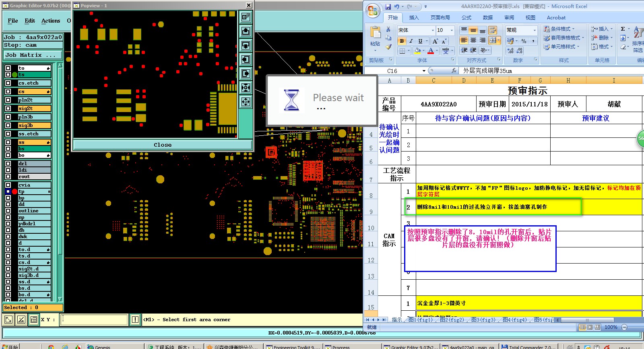
Task: Click the bottom Popview pan arrows icon
Action: 246,102
